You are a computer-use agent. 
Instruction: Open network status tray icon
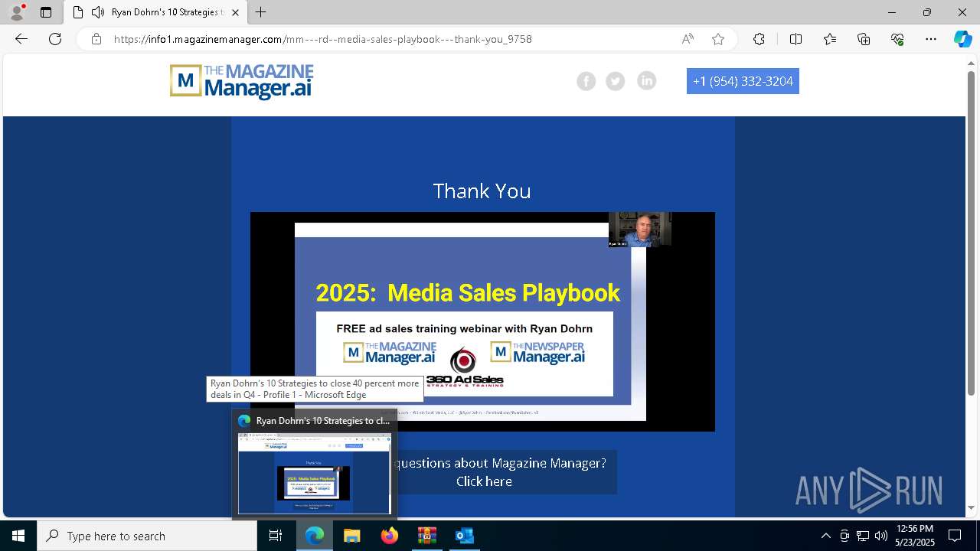[x=863, y=536]
